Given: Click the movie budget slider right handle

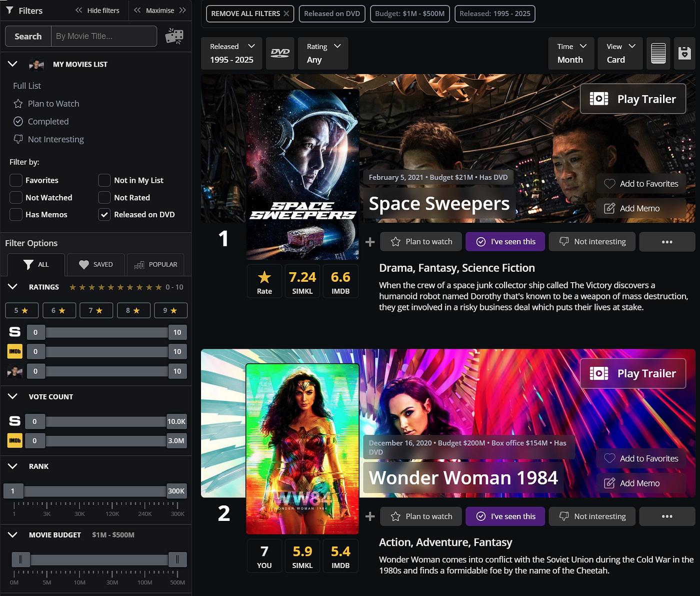Looking at the screenshot, I should point(177,559).
